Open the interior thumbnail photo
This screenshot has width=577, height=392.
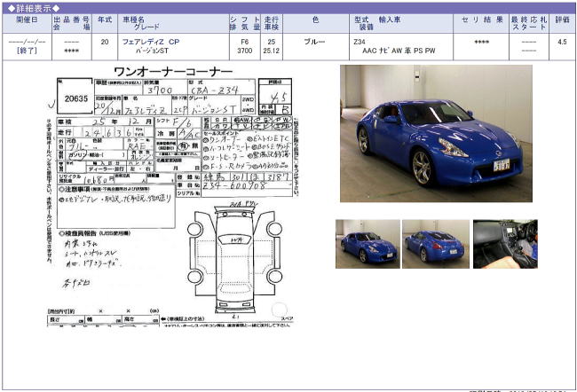(x=505, y=244)
